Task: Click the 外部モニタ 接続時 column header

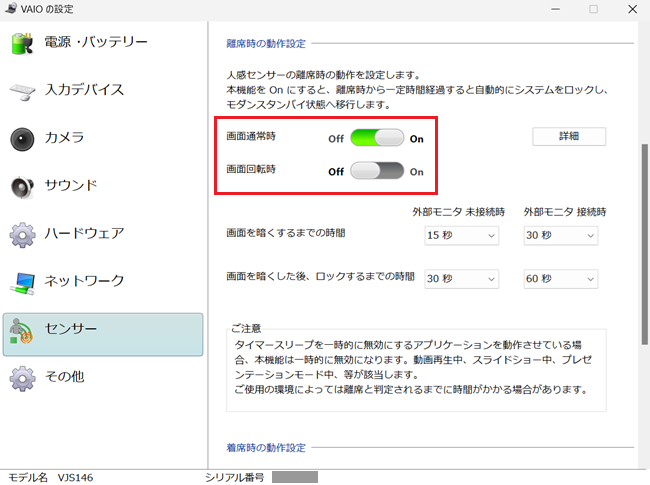Action: [565, 212]
